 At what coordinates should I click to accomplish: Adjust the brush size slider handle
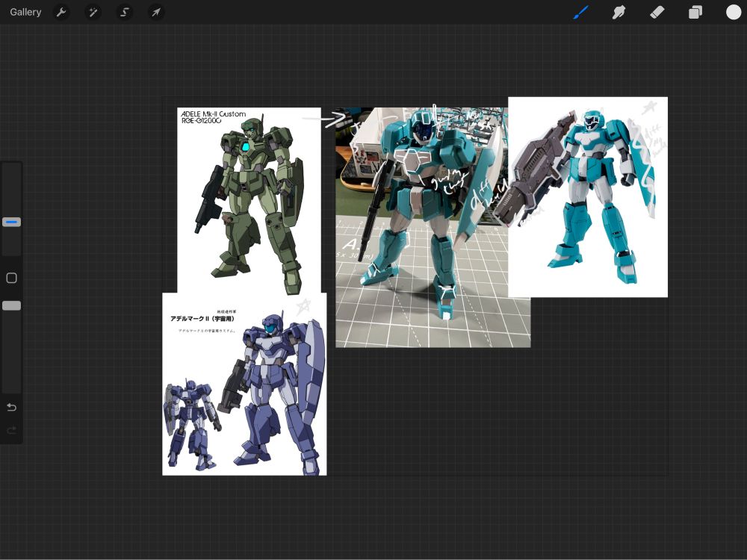(x=11, y=222)
